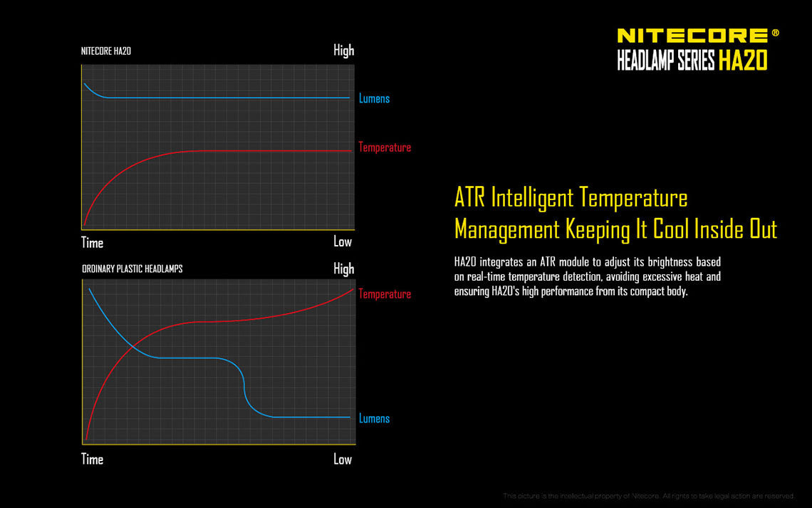Click the Low label under ordinary headlamps chart
This screenshot has width=812, height=508.
click(343, 459)
